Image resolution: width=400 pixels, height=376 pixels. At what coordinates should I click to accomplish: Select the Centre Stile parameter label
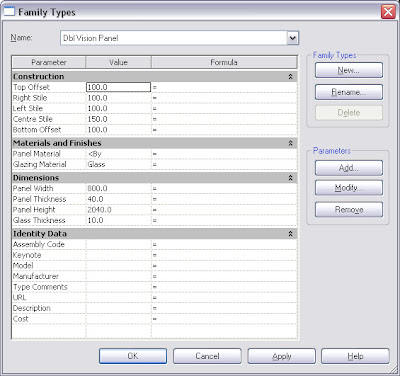pyautogui.click(x=33, y=119)
